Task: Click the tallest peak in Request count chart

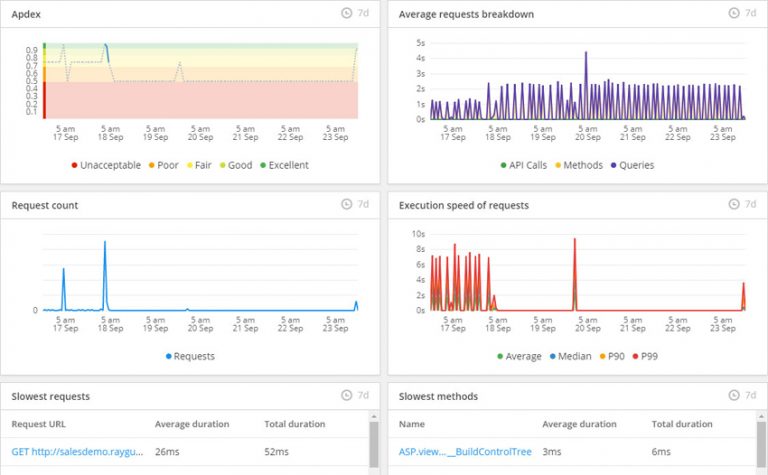Action: pyautogui.click(x=105, y=242)
